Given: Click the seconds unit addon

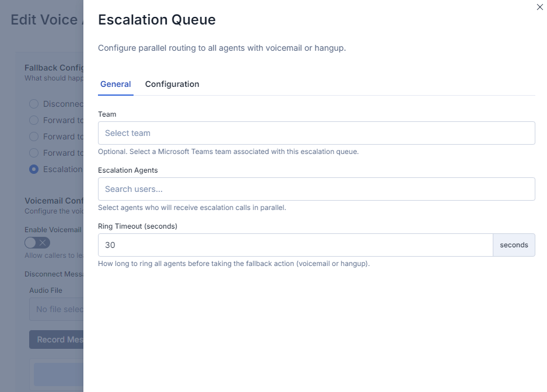Looking at the screenshot, I should (514, 245).
